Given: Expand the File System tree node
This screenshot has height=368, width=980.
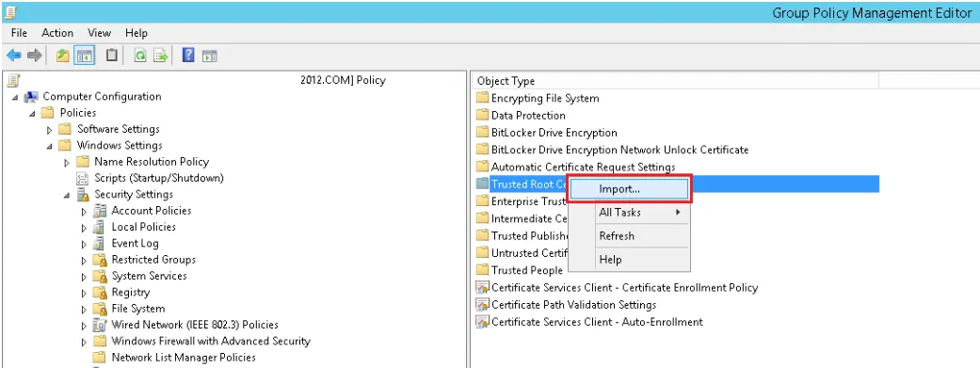Looking at the screenshot, I should pos(85,310).
